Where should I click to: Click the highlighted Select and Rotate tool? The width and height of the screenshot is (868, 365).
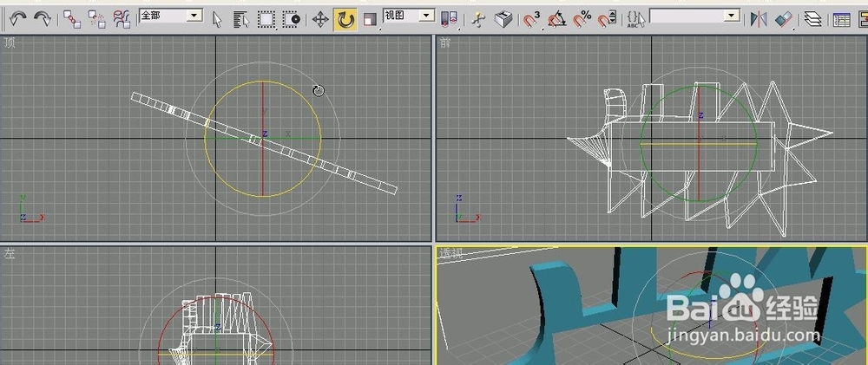345,21
